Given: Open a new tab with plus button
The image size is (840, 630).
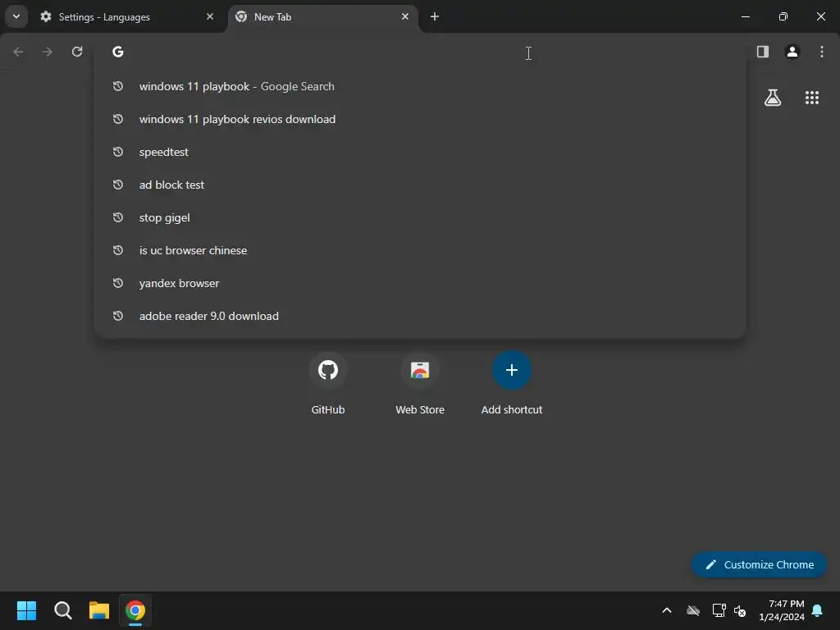Looking at the screenshot, I should (435, 16).
